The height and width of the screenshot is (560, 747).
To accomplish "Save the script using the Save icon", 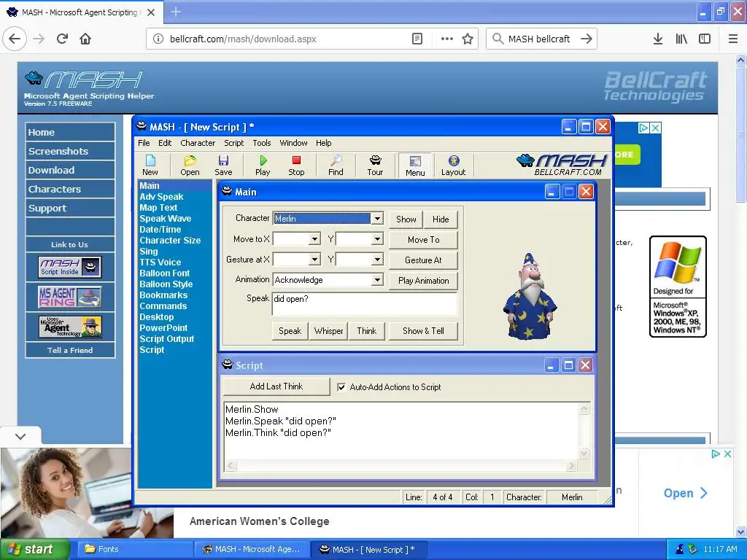I will pos(223,166).
